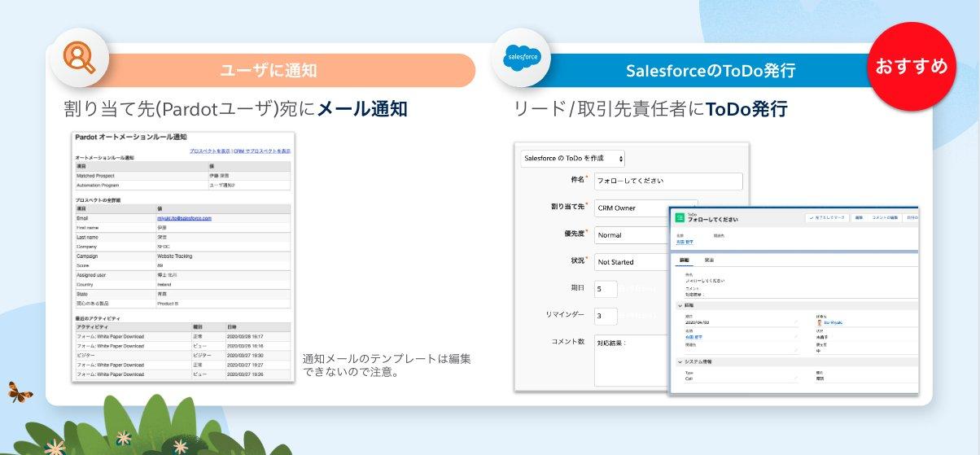This screenshot has height=455, width=980.
Task: Click the 編集 button in ToDo header
Action: [x=859, y=218]
